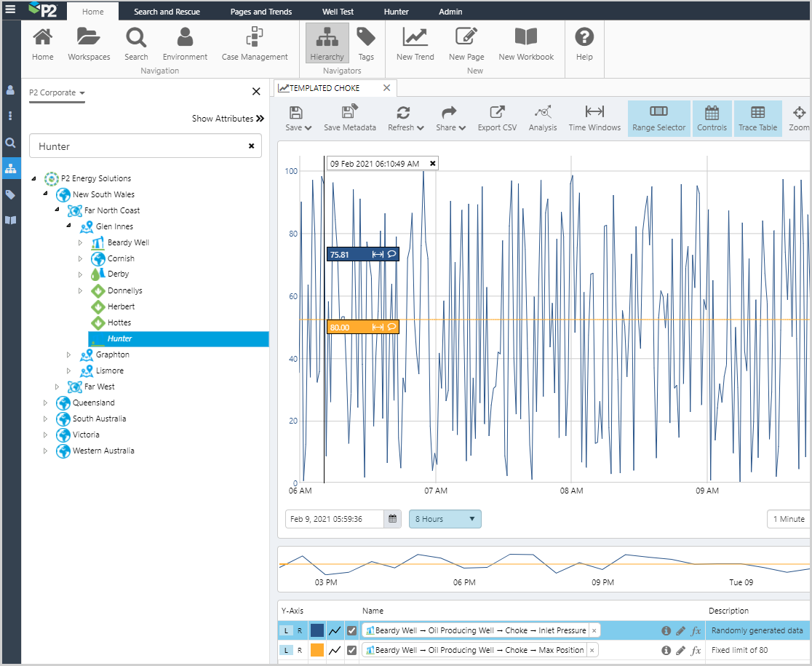Open the Analysis tool
The width and height of the screenshot is (812, 666).
543,119
